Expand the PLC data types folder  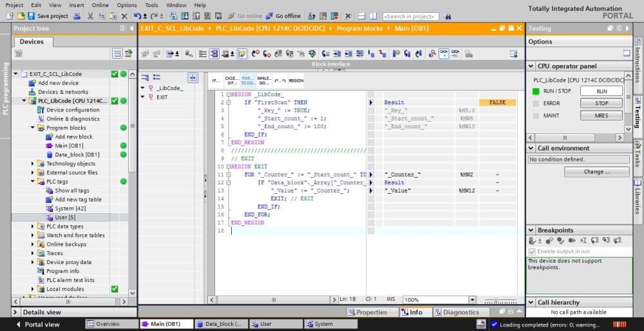pos(33,226)
